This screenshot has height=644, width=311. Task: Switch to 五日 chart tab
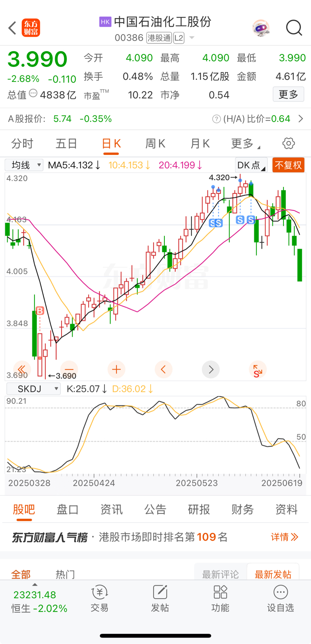(x=66, y=143)
